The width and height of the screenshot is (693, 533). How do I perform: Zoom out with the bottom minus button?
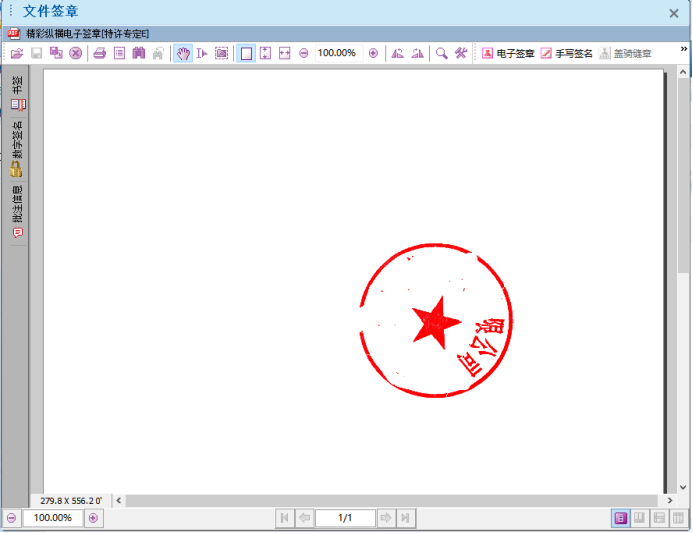click(x=12, y=518)
